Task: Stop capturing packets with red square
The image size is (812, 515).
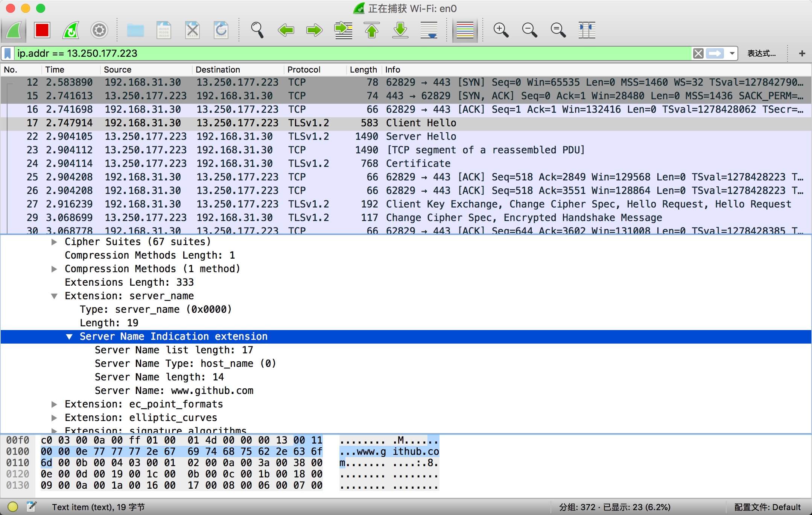Action: pos(42,30)
